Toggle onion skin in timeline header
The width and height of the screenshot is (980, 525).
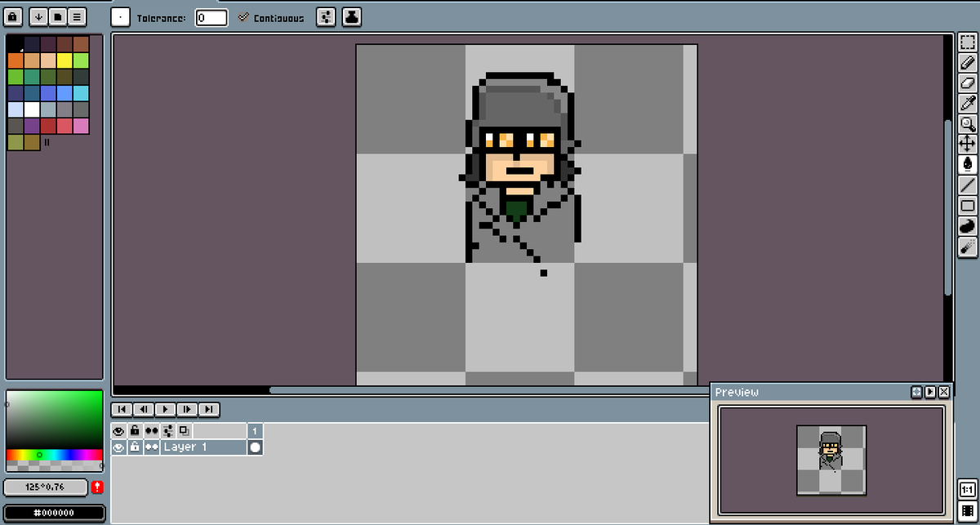185,430
